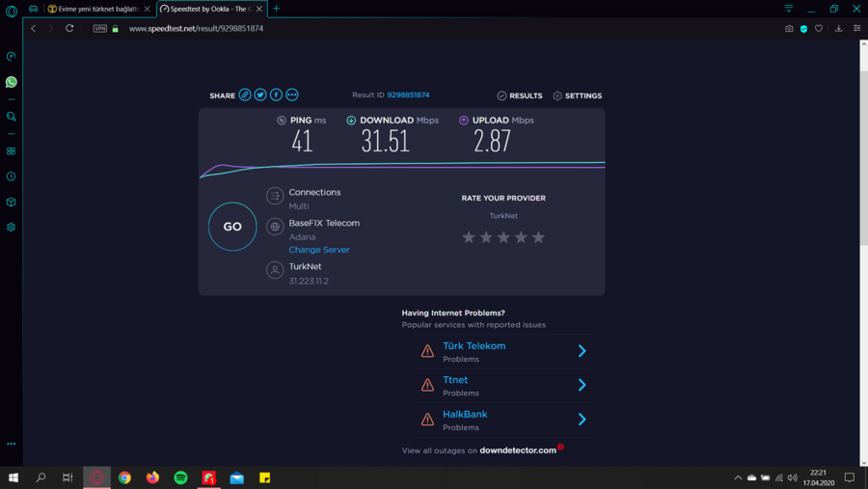Toggle the VPN badge in the address bar
868x489 pixels.
[100, 28]
